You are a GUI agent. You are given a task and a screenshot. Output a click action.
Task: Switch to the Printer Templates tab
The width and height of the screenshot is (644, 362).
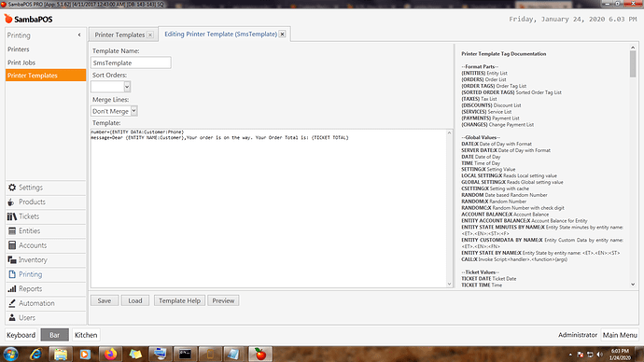coord(119,35)
